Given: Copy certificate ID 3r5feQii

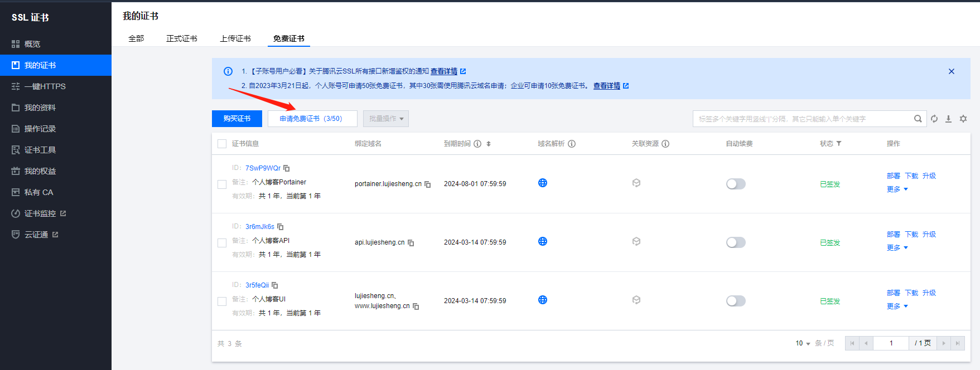Looking at the screenshot, I should coord(275,285).
